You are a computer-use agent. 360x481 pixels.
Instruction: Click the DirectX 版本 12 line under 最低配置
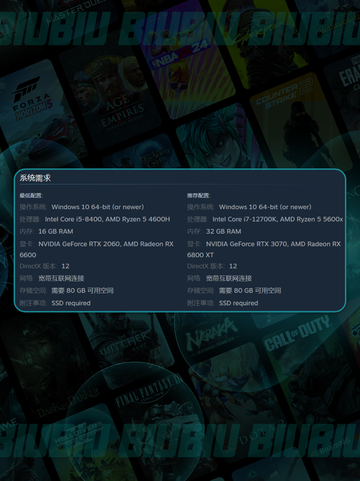tap(45, 266)
